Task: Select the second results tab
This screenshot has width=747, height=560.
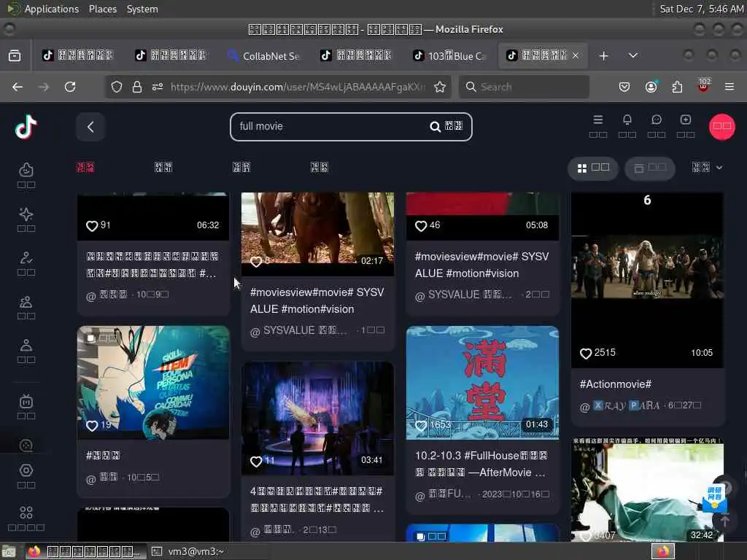Action: coord(163,167)
